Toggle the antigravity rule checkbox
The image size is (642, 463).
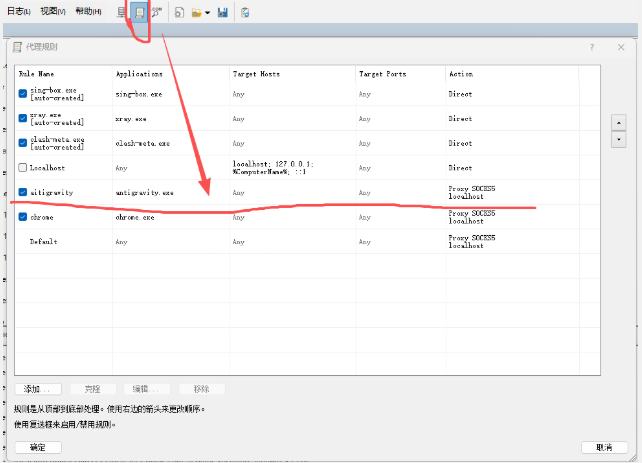click(x=23, y=191)
